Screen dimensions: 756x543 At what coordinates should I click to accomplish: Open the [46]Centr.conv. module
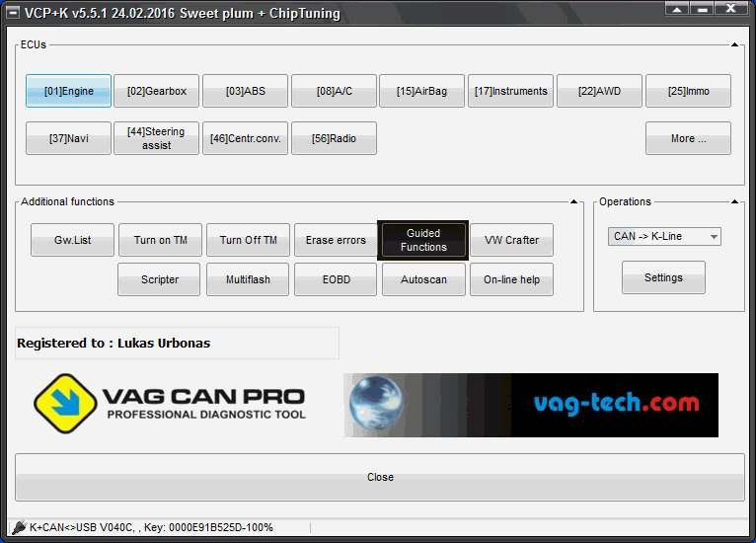point(246,138)
